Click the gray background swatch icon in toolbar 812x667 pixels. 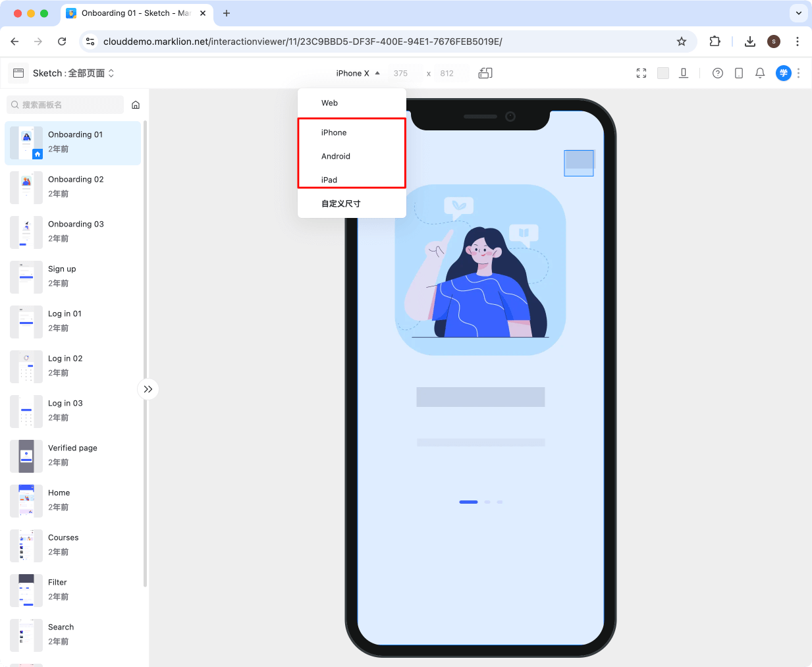(x=663, y=73)
